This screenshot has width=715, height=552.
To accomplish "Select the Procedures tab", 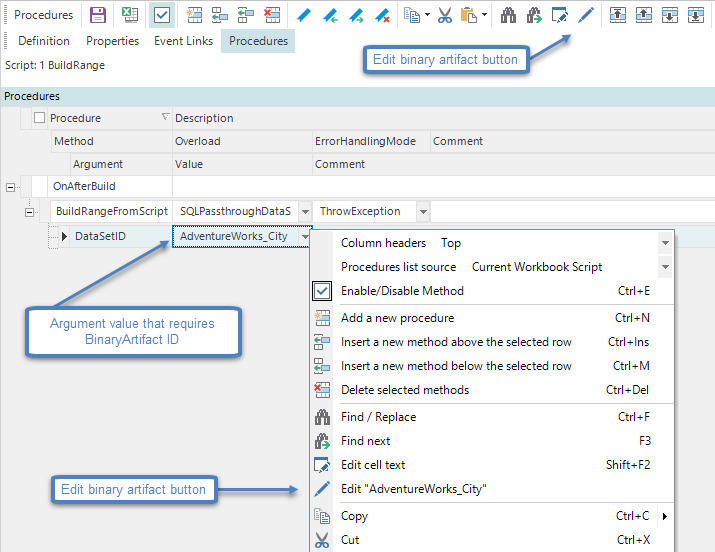I will point(258,41).
